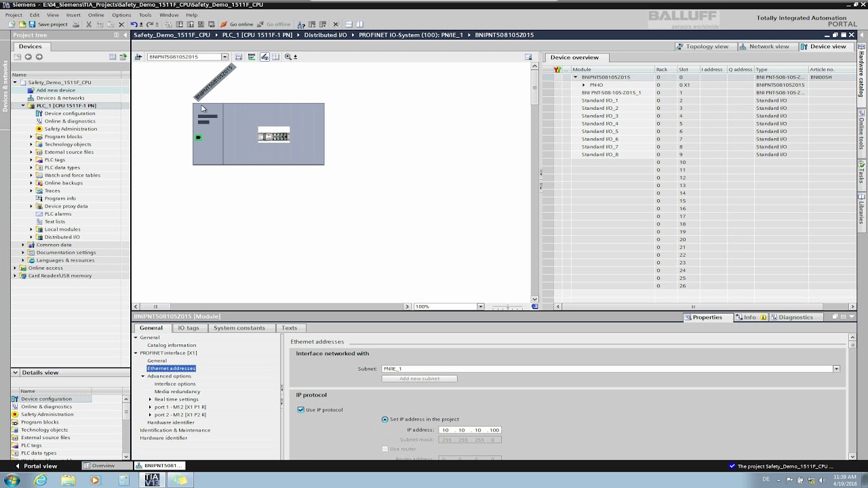Switch to Network view tab
868x488 pixels.
(765, 46)
